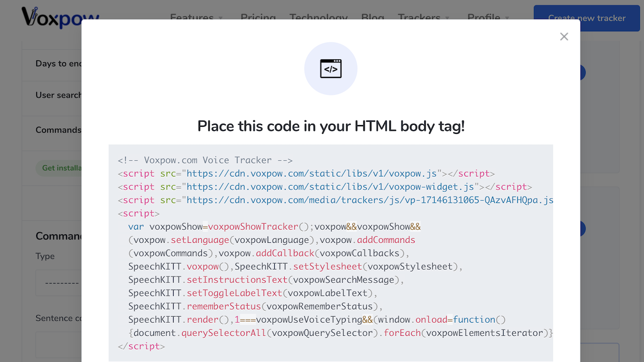Screen dimensions: 644x362
Task: Close the installation code modal
Action: (x=564, y=37)
